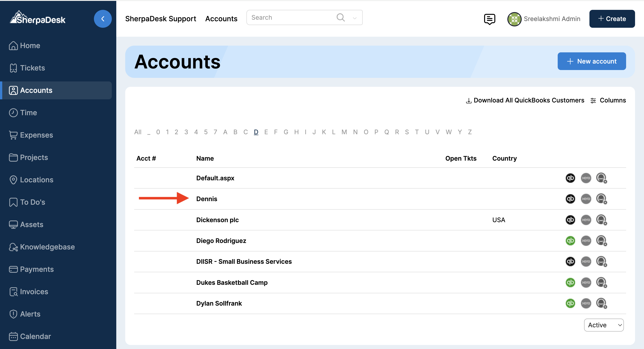Open the Dennis account
The width and height of the screenshot is (644, 349).
pos(206,199)
